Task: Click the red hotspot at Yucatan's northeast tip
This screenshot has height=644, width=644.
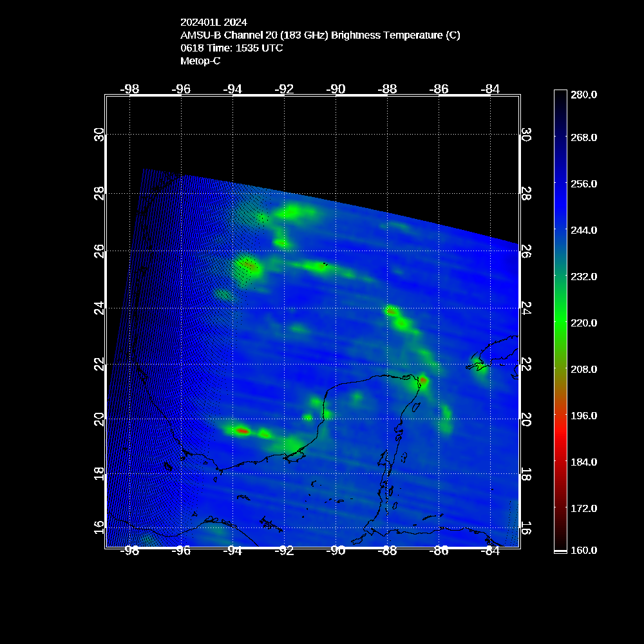Action: tap(423, 381)
